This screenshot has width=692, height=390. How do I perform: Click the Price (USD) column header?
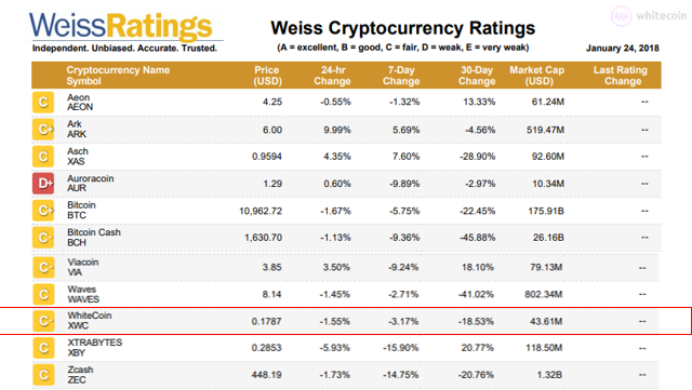[267, 75]
